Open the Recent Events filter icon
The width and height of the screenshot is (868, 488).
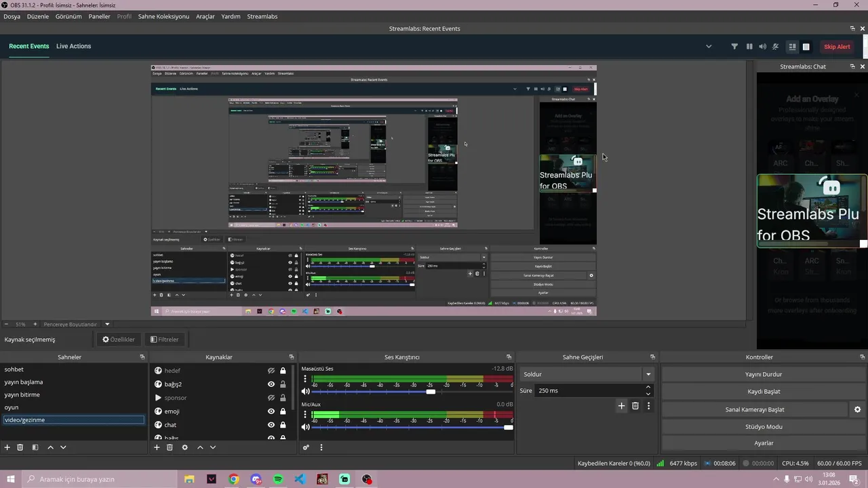pyautogui.click(x=734, y=47)
